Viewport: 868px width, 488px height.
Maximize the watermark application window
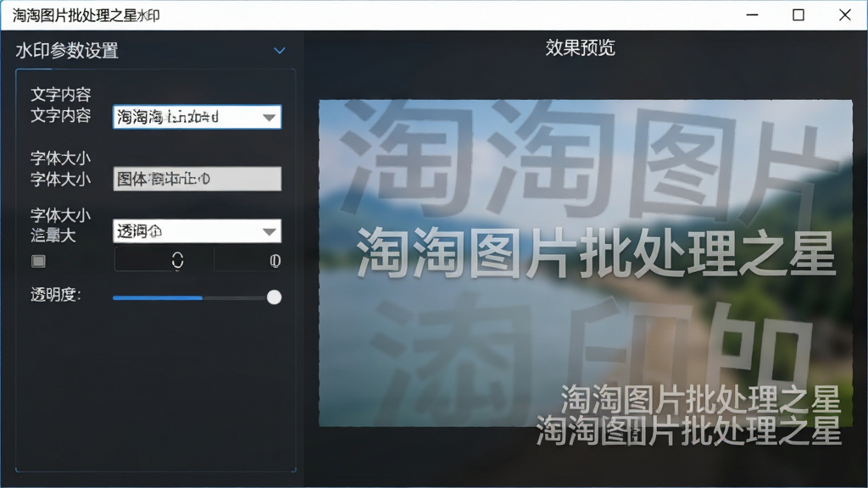(798, 15)
